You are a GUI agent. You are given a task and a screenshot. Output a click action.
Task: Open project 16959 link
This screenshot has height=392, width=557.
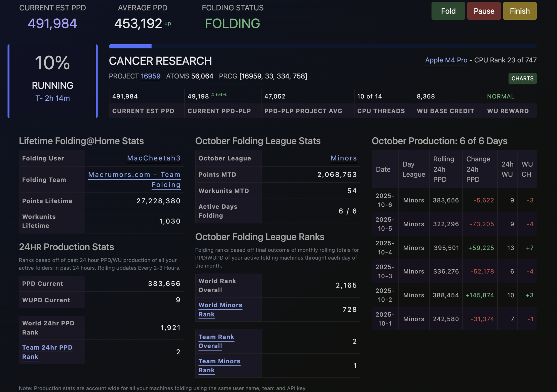(x=150, y=76)
